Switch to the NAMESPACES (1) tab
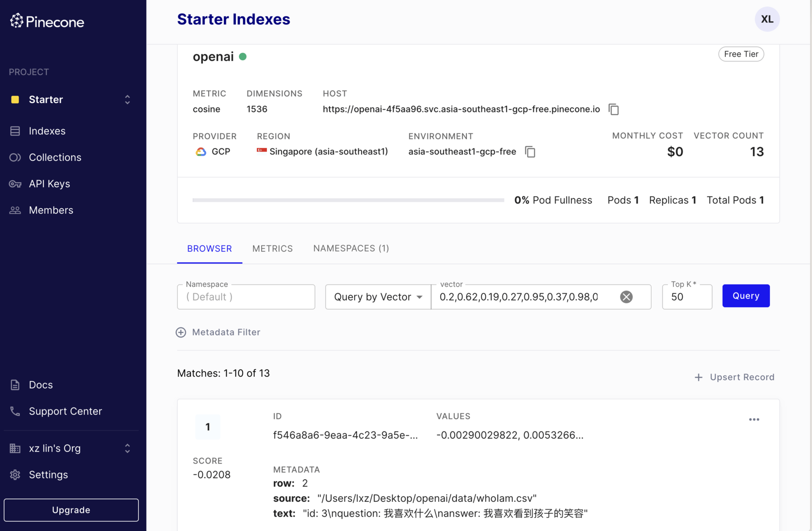 pyautogui.click(x=351, y=249)
